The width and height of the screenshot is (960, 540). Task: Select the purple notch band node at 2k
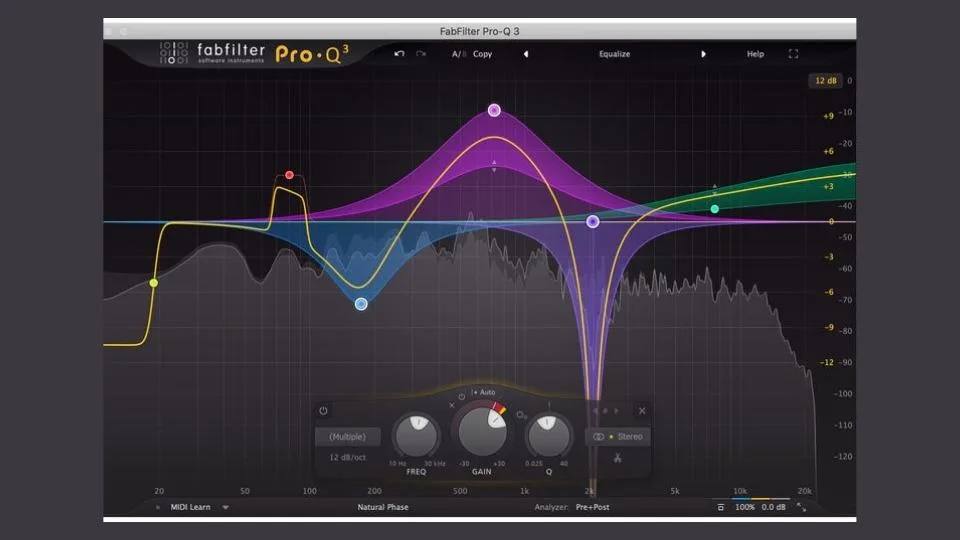click(x=593, y=222)
